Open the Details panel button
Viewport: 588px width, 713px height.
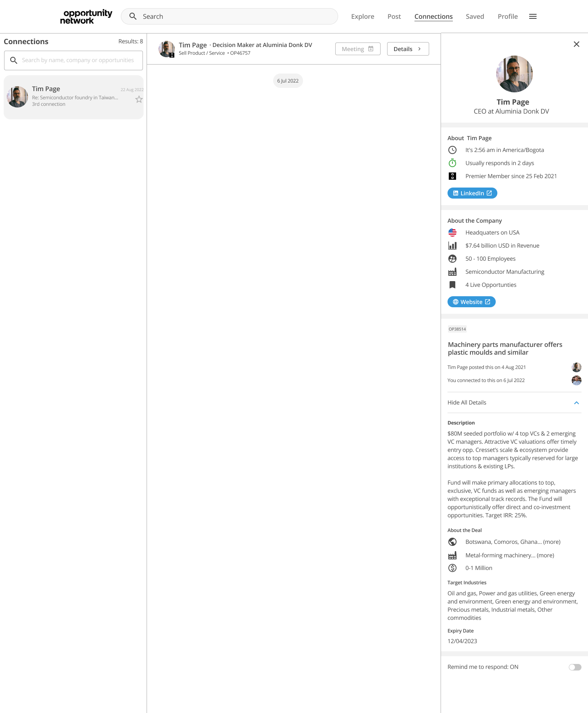408,49
